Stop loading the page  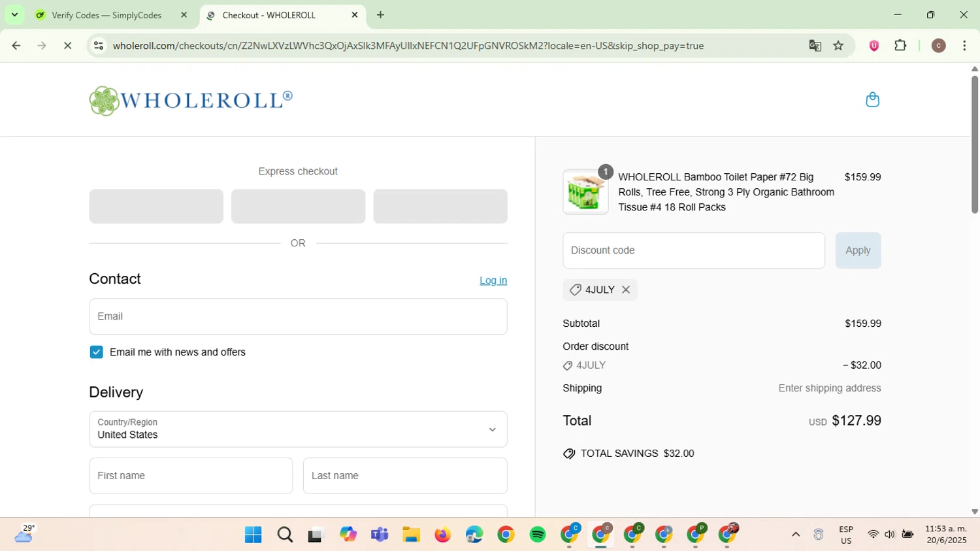pyautogui.click(x=67, y=46)
